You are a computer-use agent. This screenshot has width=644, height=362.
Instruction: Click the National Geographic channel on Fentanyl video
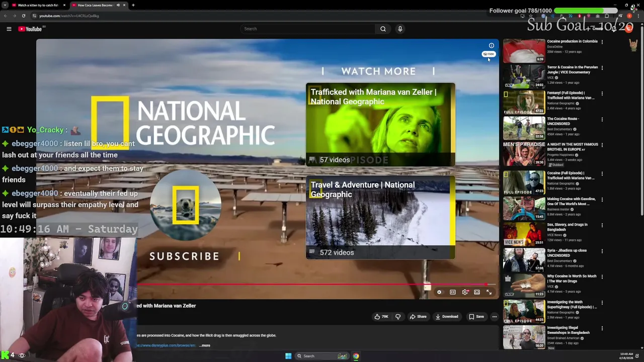[x=561, y=103]
